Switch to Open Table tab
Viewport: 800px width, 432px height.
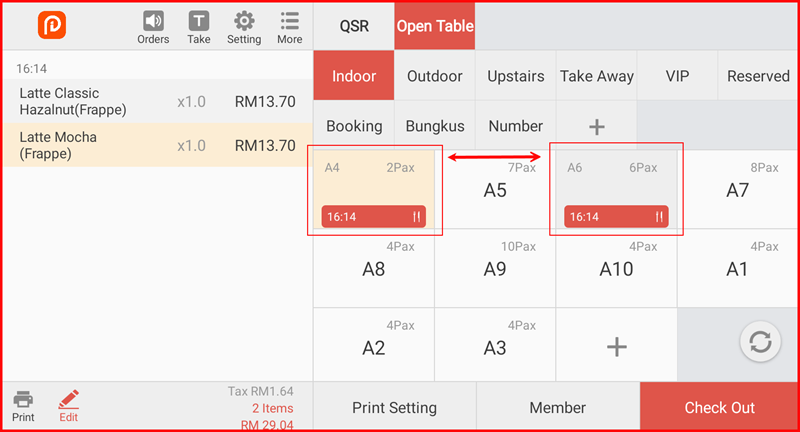(435, 26)
